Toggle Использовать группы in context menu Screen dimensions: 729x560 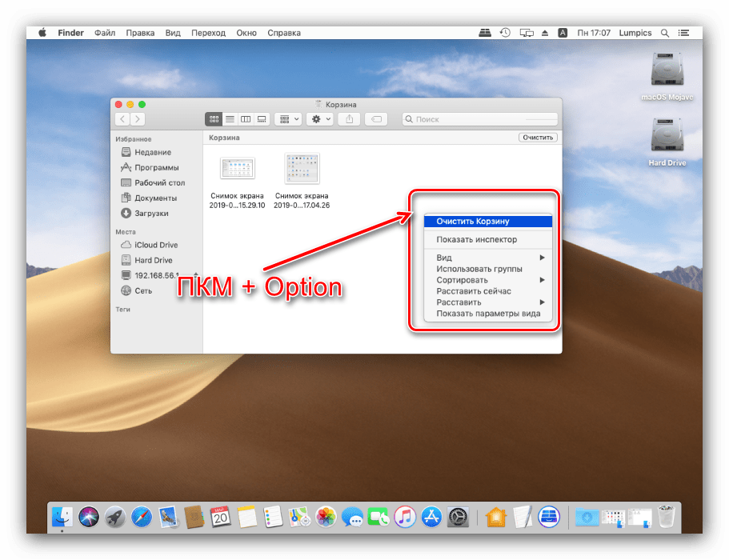pyautogui.click(x=479, y=269)
